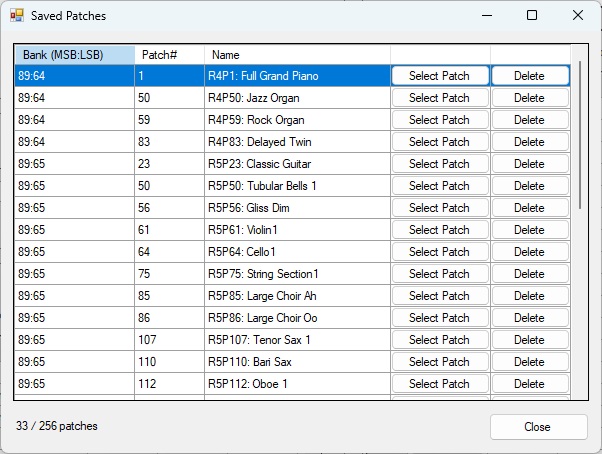Select Patch for R4P1: Full Grand Piano
Viewport: 602px width, 454px height.
coord(440,76)
